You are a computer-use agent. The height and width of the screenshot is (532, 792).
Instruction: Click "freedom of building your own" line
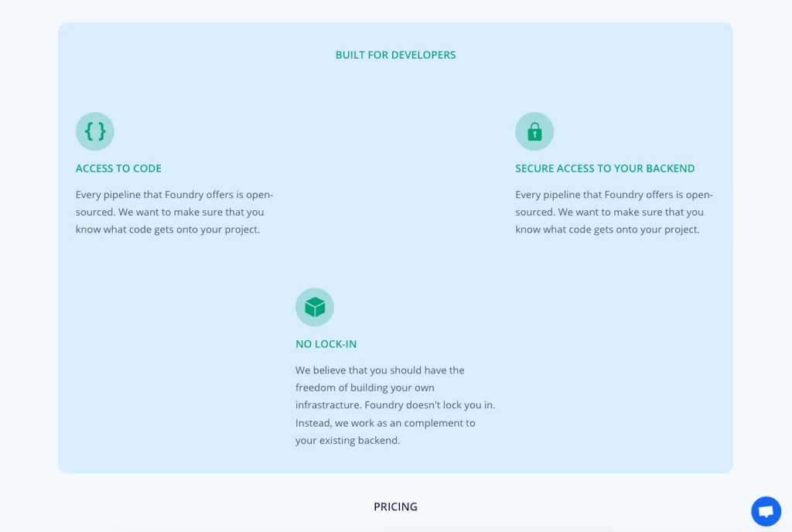click(365, 387)
